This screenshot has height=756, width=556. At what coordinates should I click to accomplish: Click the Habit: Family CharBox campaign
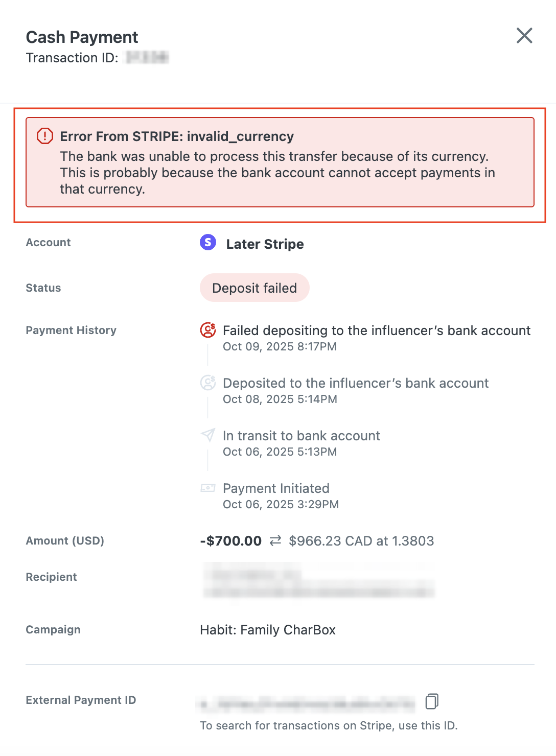point(268,630)
